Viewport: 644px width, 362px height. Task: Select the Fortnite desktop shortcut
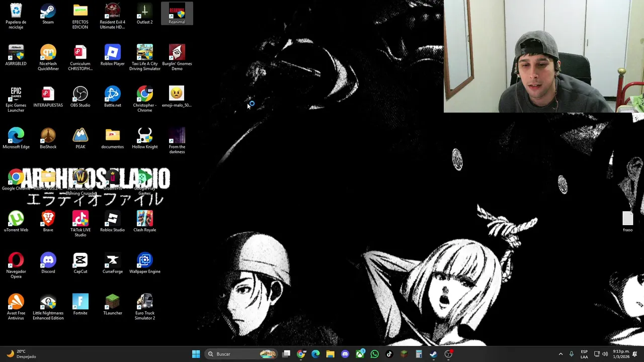[x=80, y=306]
